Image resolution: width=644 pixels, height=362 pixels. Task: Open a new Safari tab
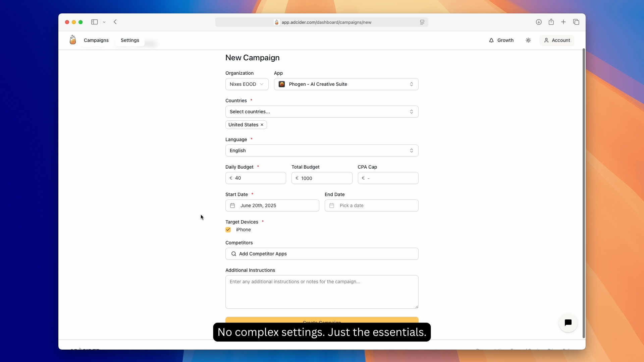(563, 22)
